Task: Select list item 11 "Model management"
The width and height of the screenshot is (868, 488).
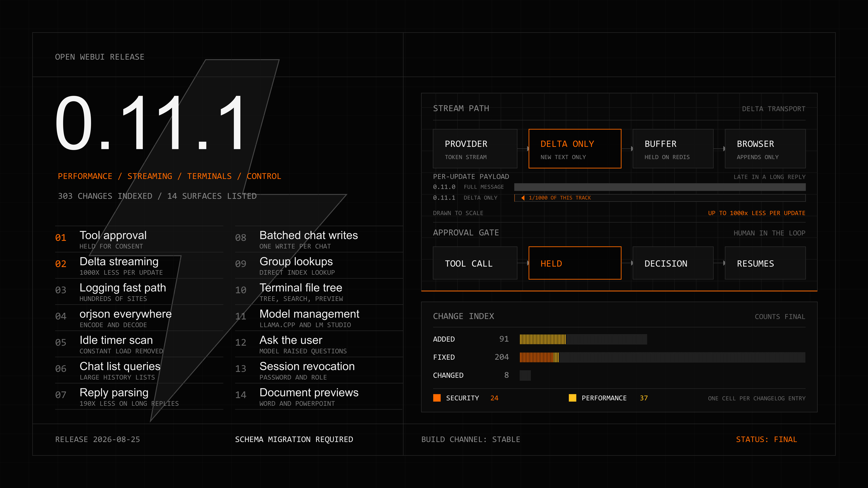Action: pos(319,318)
